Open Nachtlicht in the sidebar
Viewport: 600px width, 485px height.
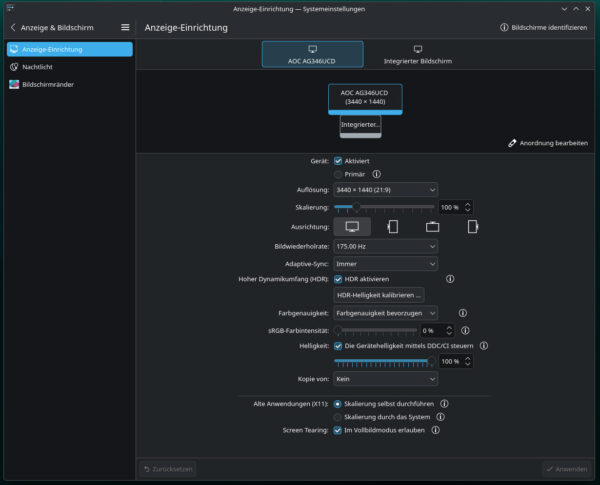40,67
